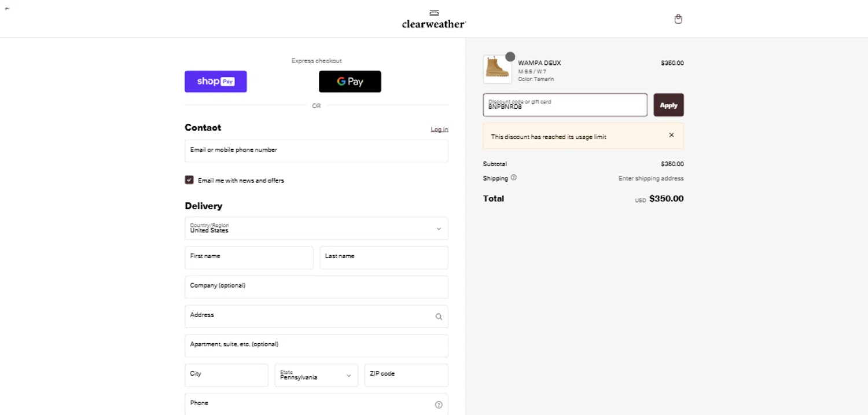The width and height of the screenshot is (868, 415).
Task: Open the Country/Region dropdown
Action: click(317, 229)
